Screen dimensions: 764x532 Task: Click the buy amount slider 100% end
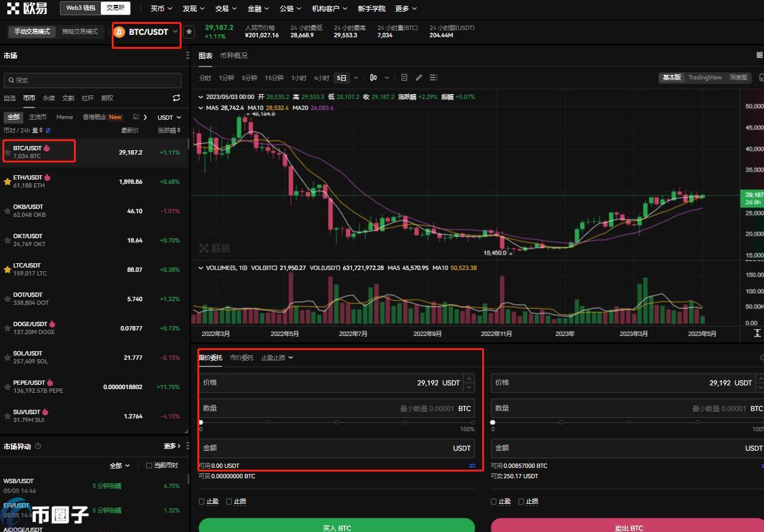pyautogui.click(x=472, y=422)
